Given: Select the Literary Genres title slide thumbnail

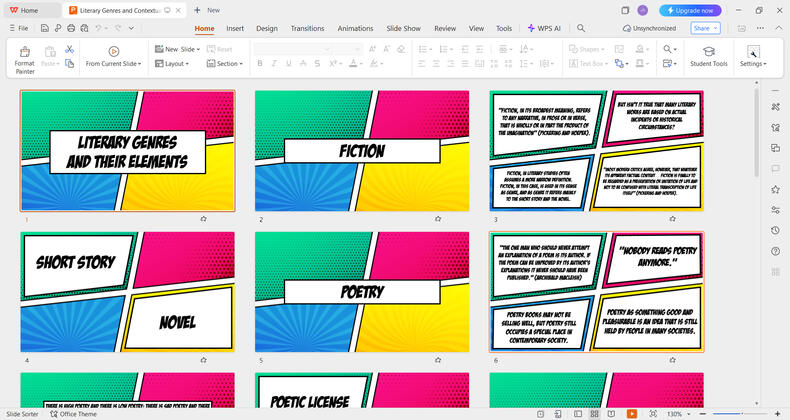Looking at the screenshot, I should click(x=127, y=151).
